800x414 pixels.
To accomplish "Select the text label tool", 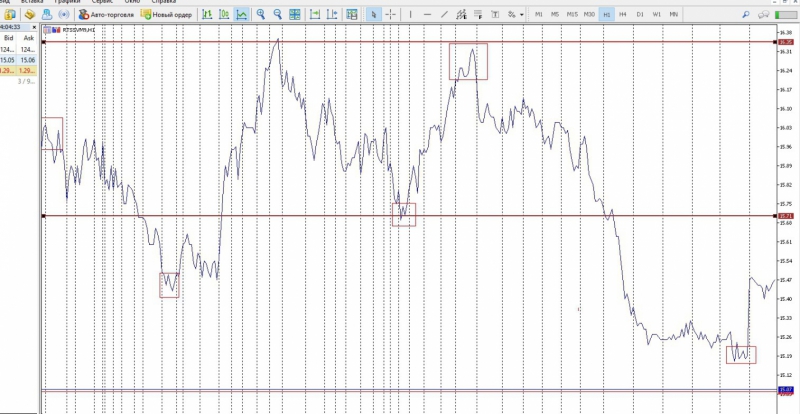I will click(495, 14).
